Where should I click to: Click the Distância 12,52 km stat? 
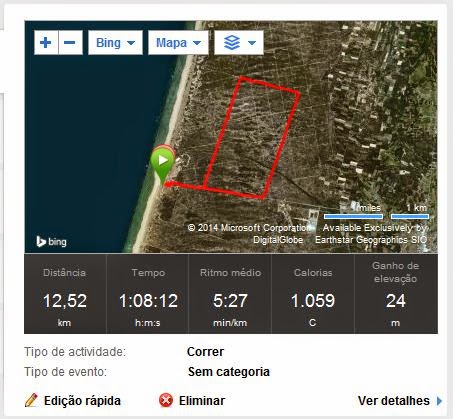coord(65,294)
